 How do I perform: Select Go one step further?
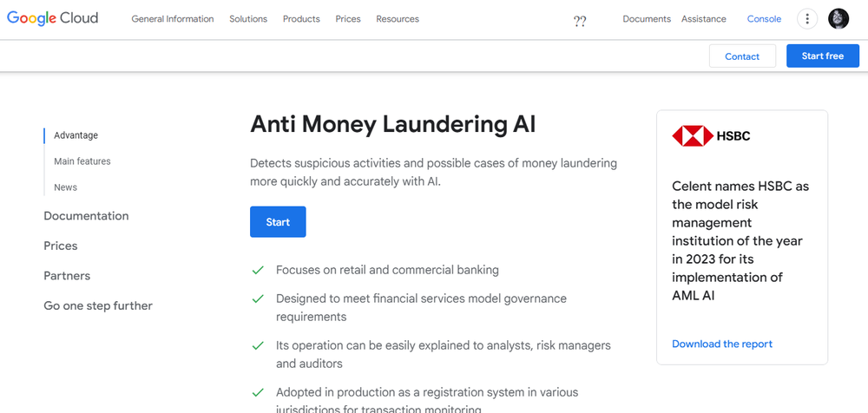98,305
